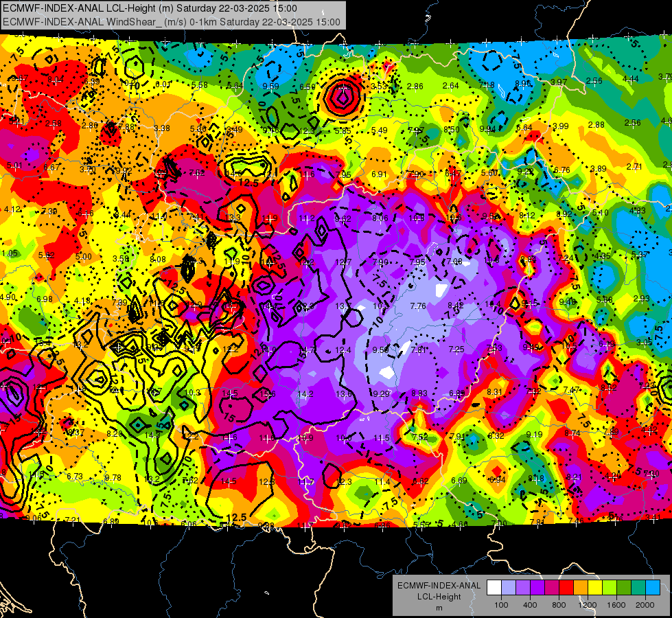Click the legend tick label 2000
This screenshot has height=618, width=672.
[x=645, y=605]
